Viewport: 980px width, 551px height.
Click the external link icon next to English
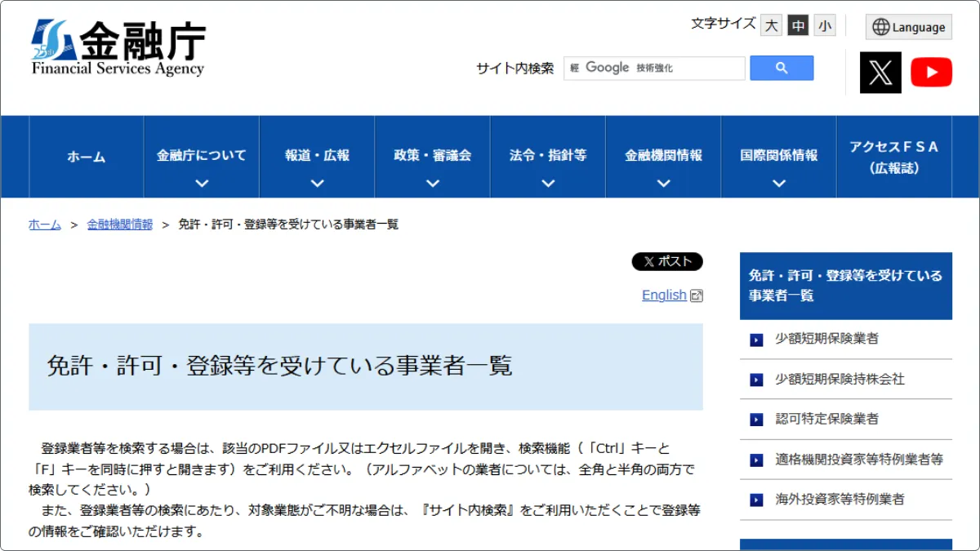click(x=695, y=295)
